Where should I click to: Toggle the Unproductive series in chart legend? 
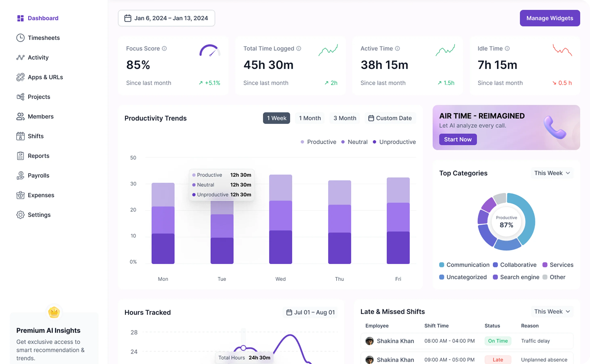(x=394, y=142)
